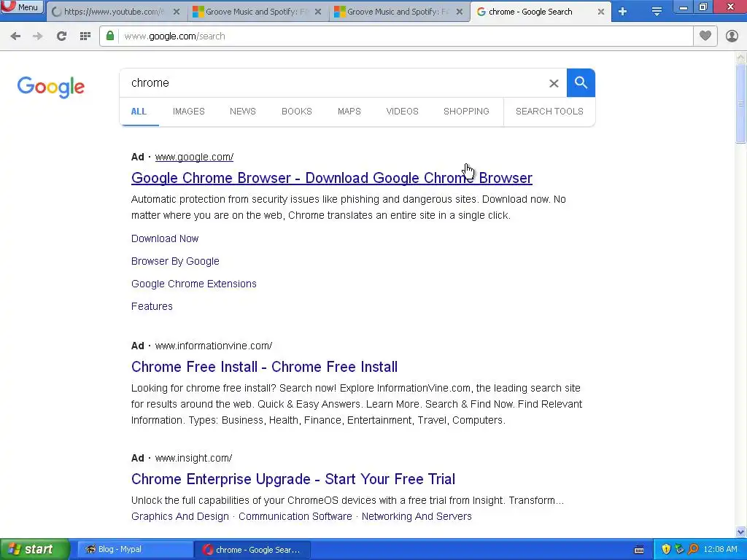Reload the current page
The height and width of the screenshot is (560, 747).
pyautogui.click(x=61, y=36)
